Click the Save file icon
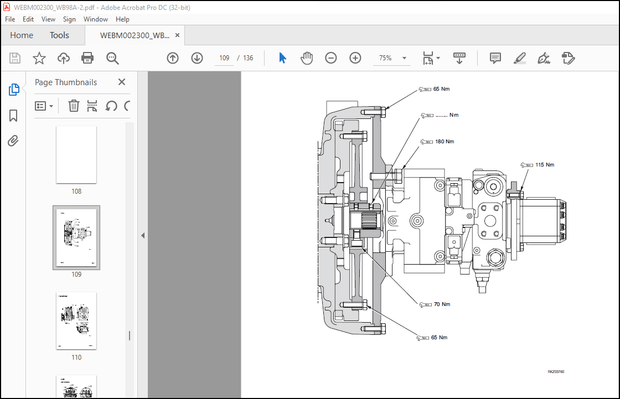620x399 pixels. pyautogui.click(x=15, y=58)
